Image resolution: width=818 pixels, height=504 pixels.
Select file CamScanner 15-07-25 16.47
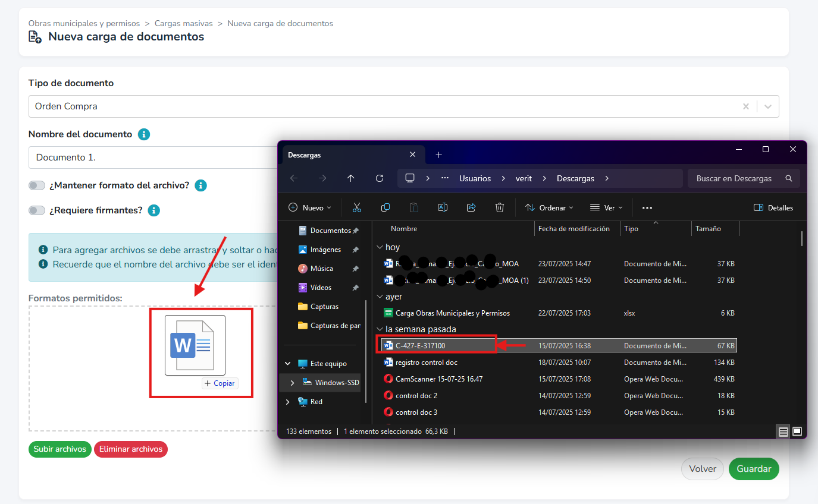tap(439, 379)
